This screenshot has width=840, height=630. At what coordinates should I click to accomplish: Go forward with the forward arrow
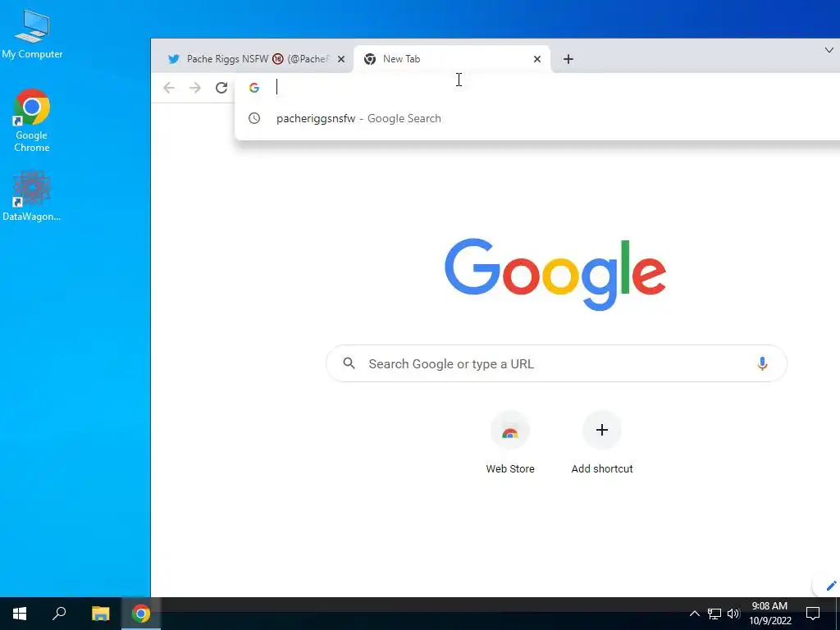coord(195,87)
